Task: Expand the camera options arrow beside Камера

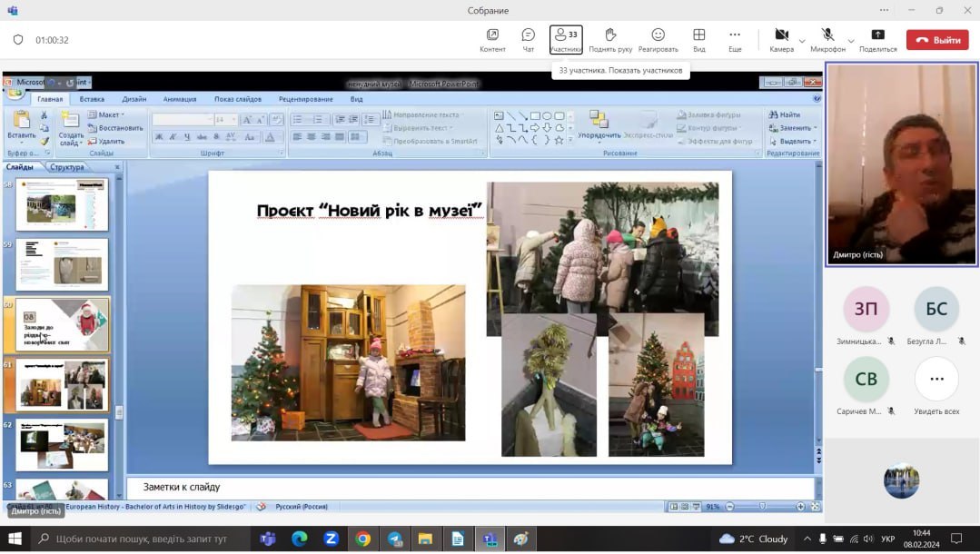Action: click(802, 41)
